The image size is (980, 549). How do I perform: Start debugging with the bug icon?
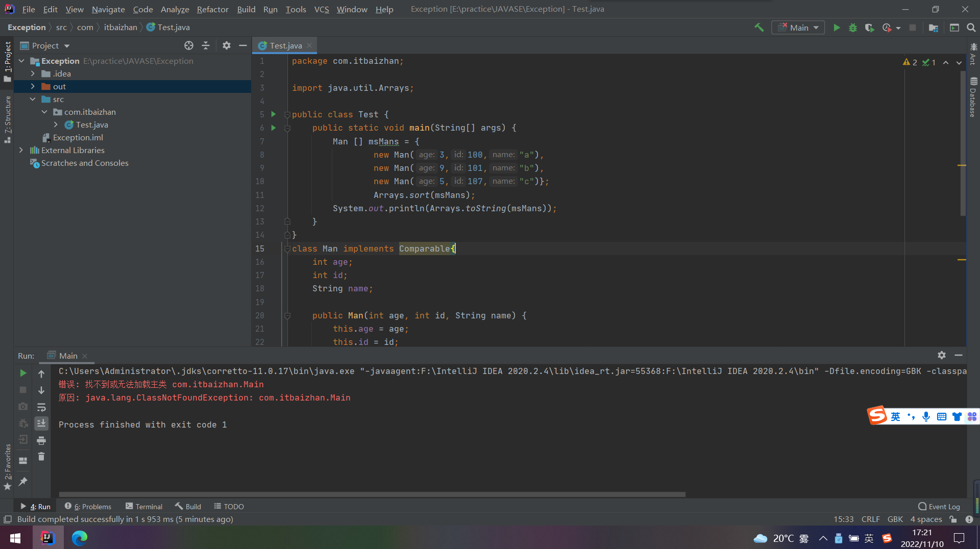(x=853, y=28)
